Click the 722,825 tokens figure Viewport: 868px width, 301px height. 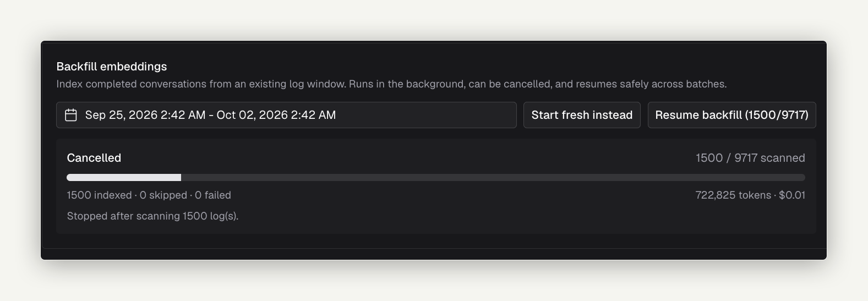733,195
